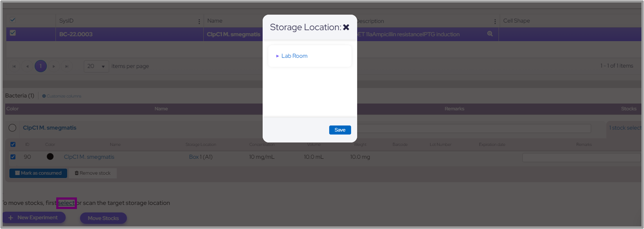Image resolution: width=644 pixels, height=229 pixels.
Task: Close the Storage Location dialog
Action: pos(346,28)
